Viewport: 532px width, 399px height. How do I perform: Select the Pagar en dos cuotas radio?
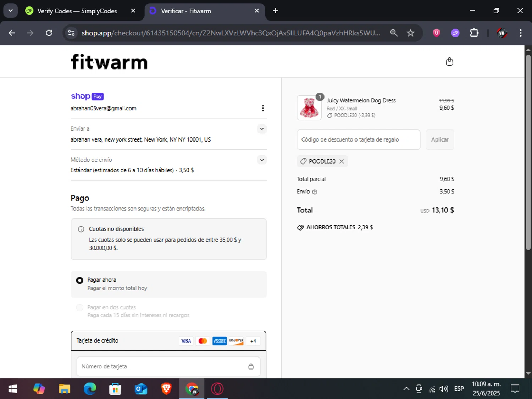tap(80, 307)
